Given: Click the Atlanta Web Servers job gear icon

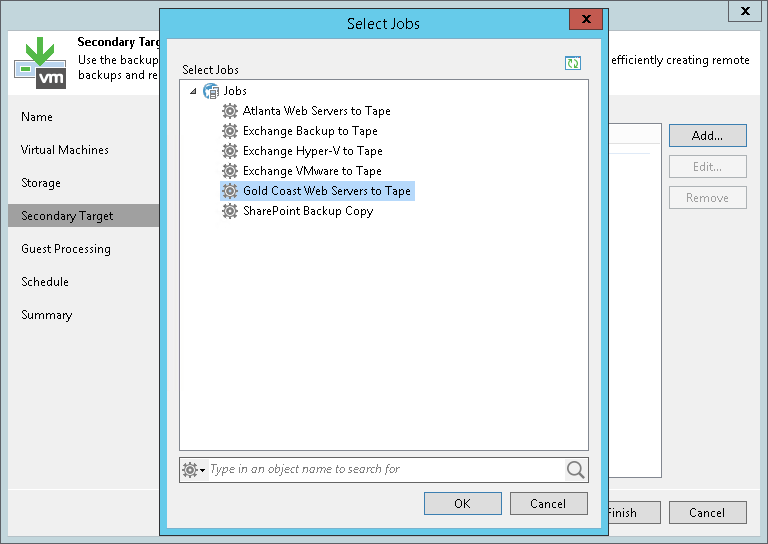Looking at the screenshot, I should point(230,111).
